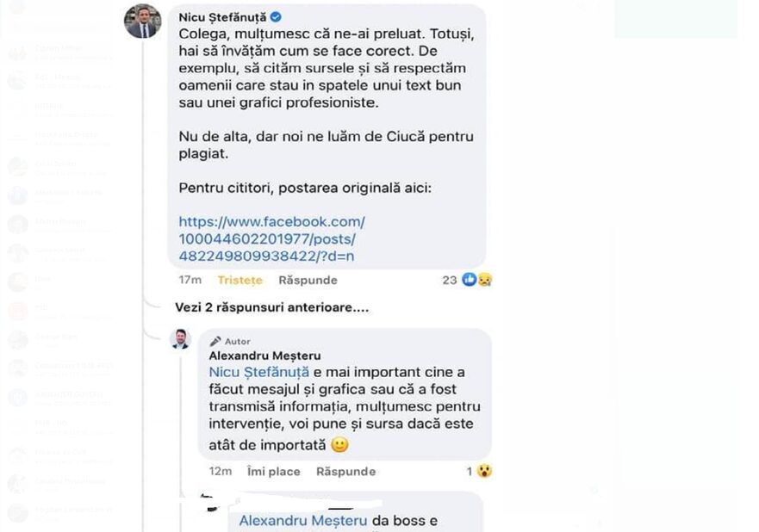Click the pen icon beside Autor label
The height and width of the screenshot is (532, 759).
pyautogui.click(x=215, y=341)
